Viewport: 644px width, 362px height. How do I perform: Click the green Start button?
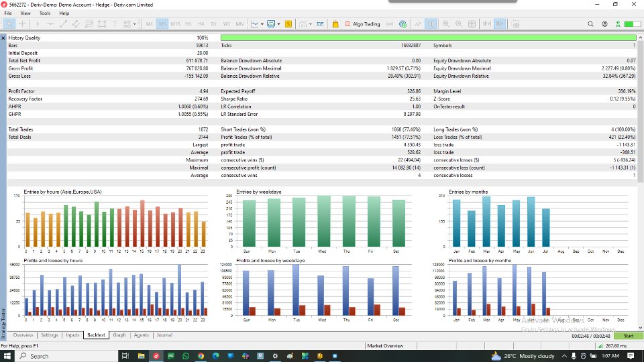(x=629, y=336)
